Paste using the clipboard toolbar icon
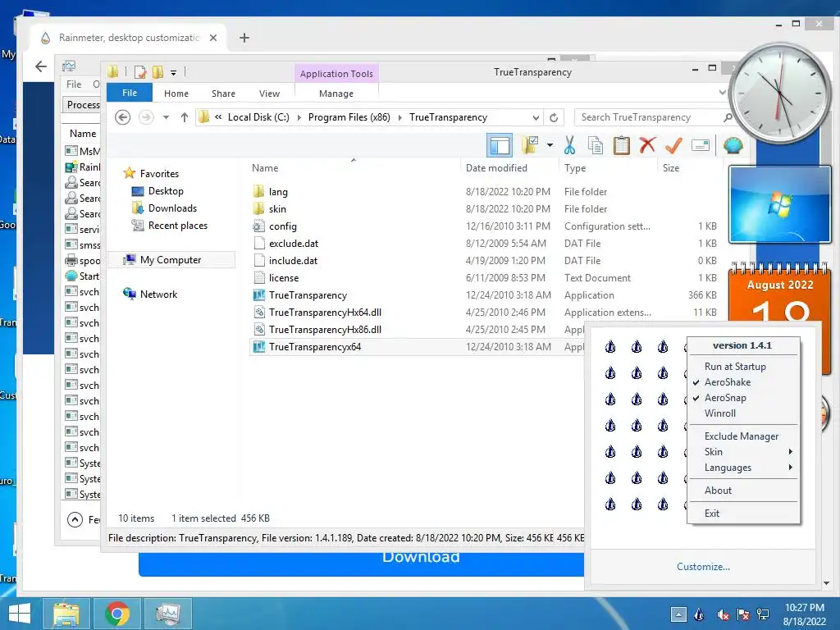 tap(622, 145)
